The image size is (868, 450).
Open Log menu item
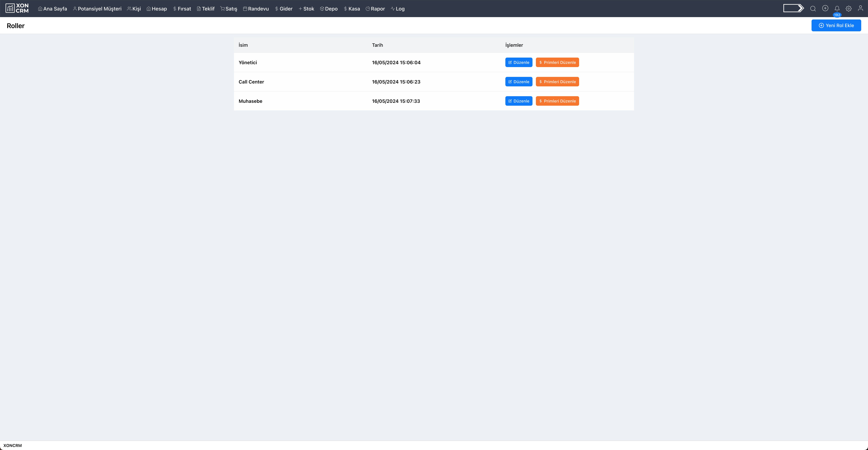click(398, 9)
